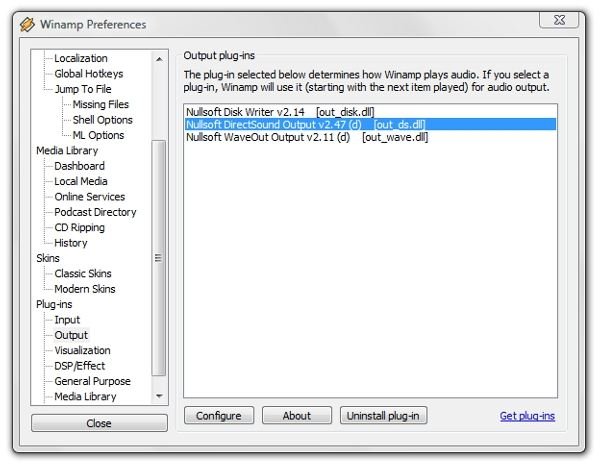
Task: Select the Skins category
Action: point(48,258)
